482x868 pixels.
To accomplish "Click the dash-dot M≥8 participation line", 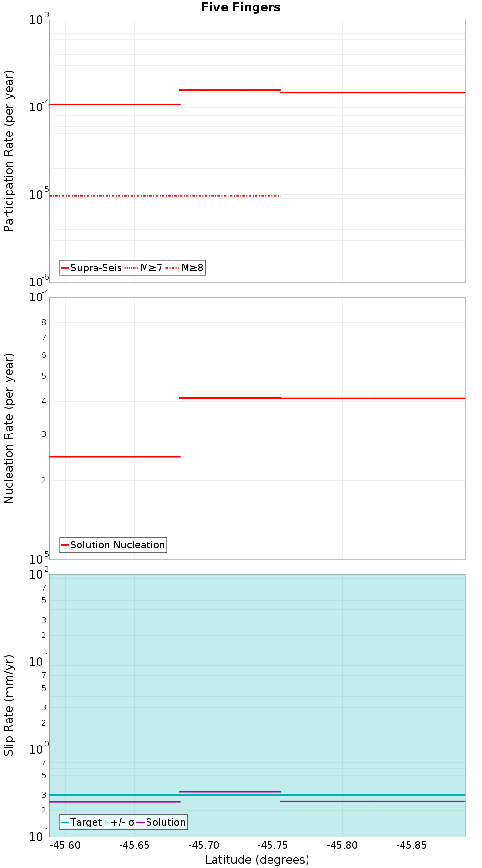I will [164, 196].
